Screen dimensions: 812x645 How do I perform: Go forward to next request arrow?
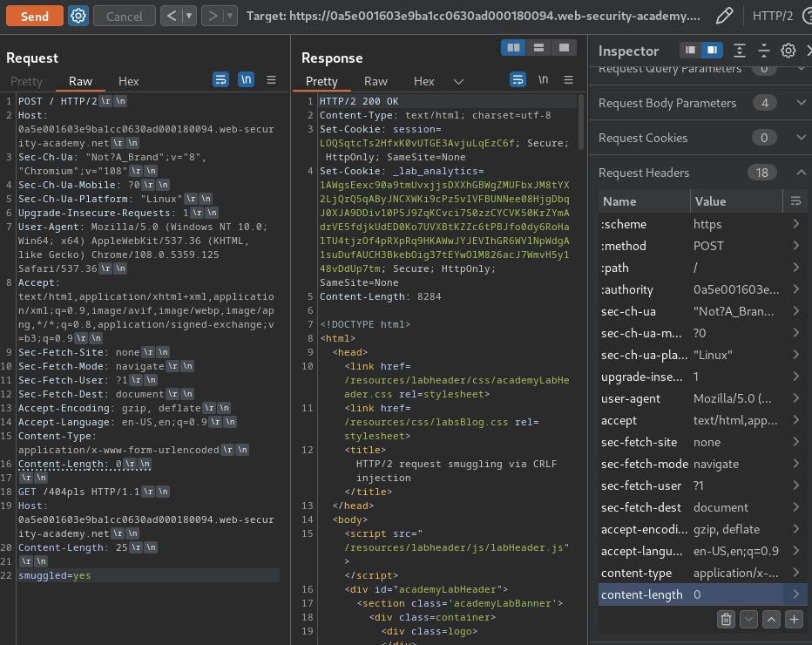click(x=213, y=16)
